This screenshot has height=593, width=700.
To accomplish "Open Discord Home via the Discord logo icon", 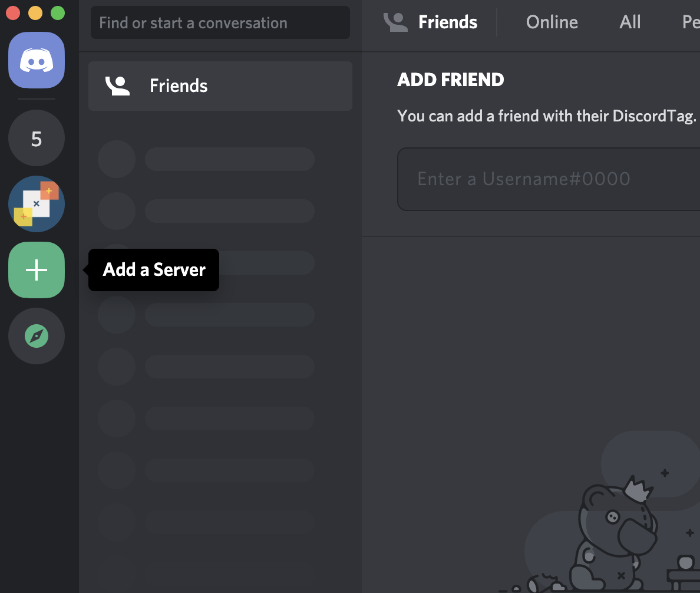I will (x=37, y=60).
